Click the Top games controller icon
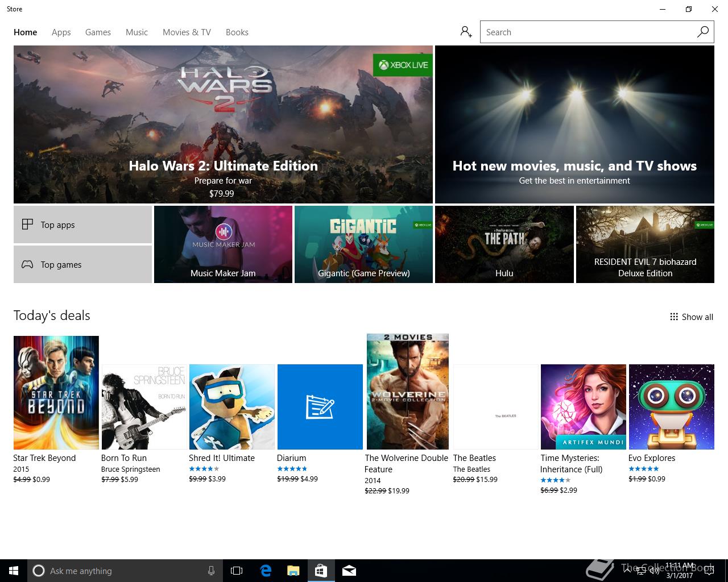The height and width of the screenshot is (582, 728). point(27,264)
